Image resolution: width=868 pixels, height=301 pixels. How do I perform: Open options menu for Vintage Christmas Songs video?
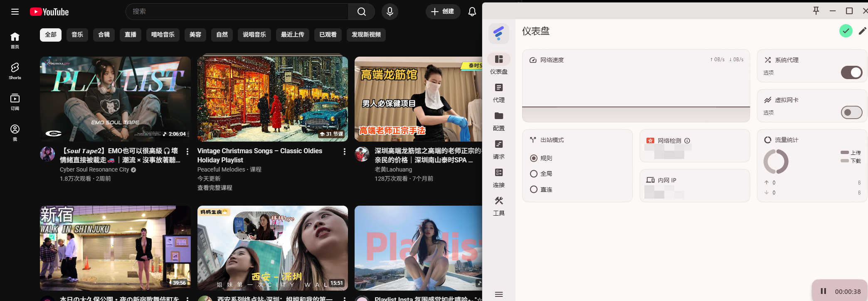(344, 152)
